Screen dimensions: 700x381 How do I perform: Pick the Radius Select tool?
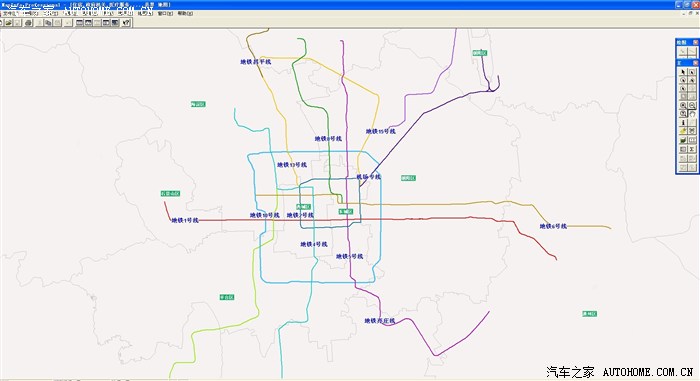pyautogui.click(x=683, y=80)
